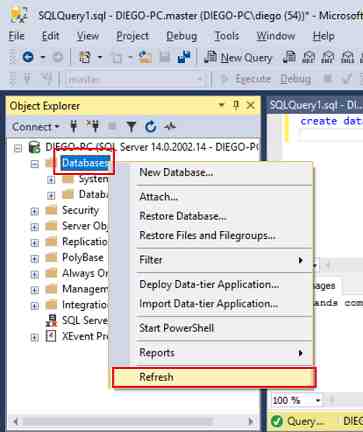Expand the Server Objects folder node
The width and height of the screenshot is (363, 432).
[35, 227]
